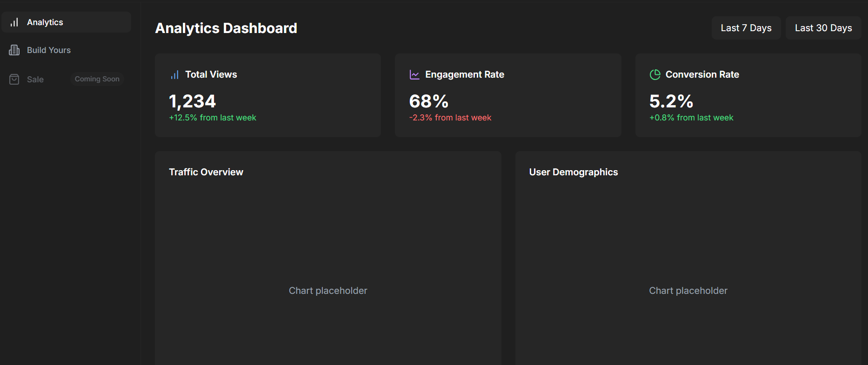
Task: Click the User Demographics chart placeholder
Action: click(x=688, y=291)
